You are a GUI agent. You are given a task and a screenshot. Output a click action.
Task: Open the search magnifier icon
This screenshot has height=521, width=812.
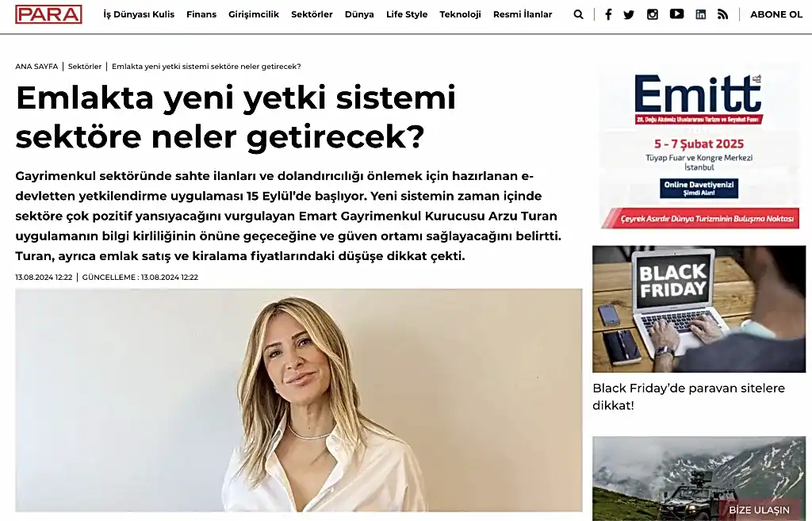click(578, 14)
